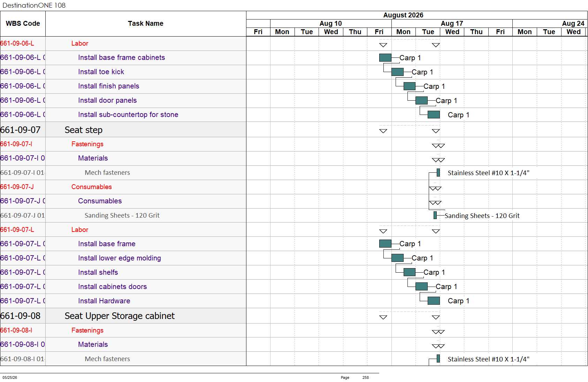Select the Install finish panels task
The image size is (588, 382).
pyautogui.click(x=108, y=86)
